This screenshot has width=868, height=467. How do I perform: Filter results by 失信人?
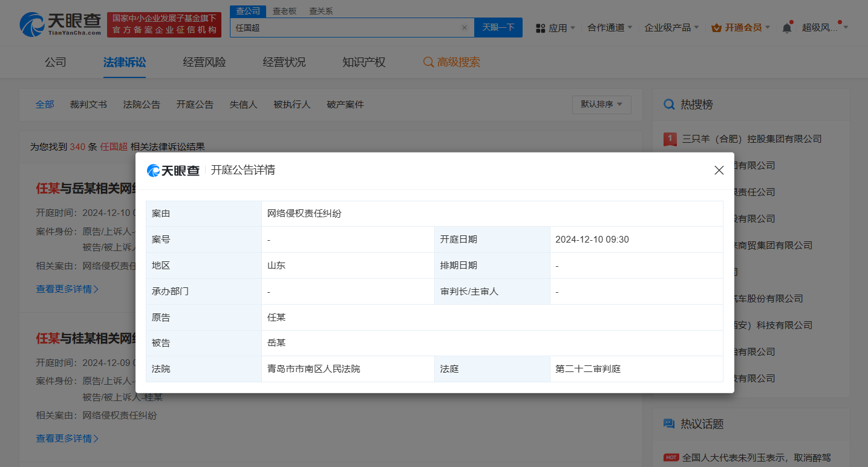tap(243, 104)
